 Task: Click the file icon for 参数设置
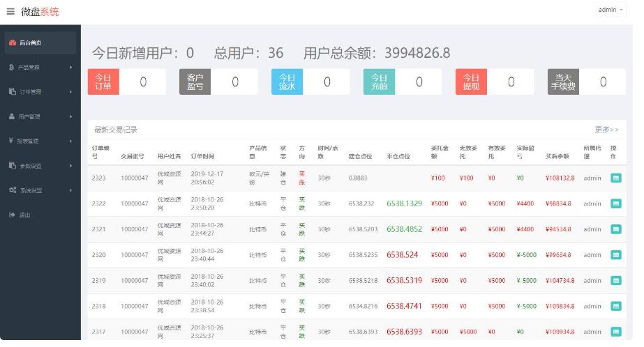pyautogui.click(x=13, y=165)
